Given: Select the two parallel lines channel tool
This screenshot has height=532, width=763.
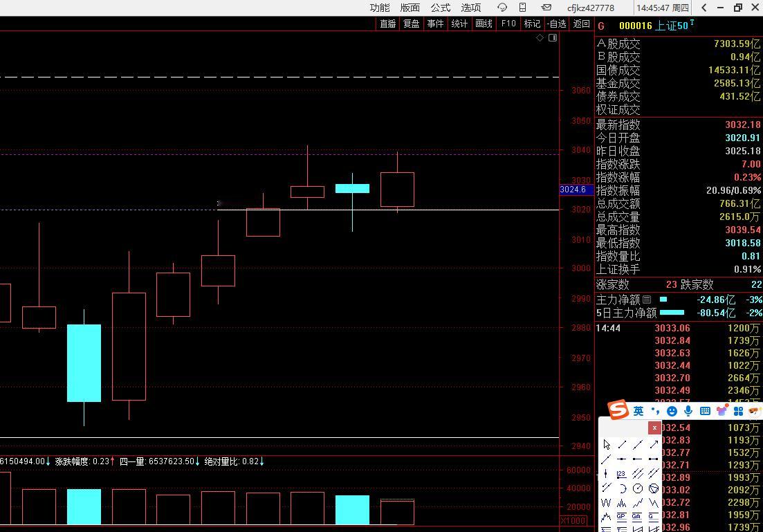Looking at the screenshot, I should click(654, 474).
